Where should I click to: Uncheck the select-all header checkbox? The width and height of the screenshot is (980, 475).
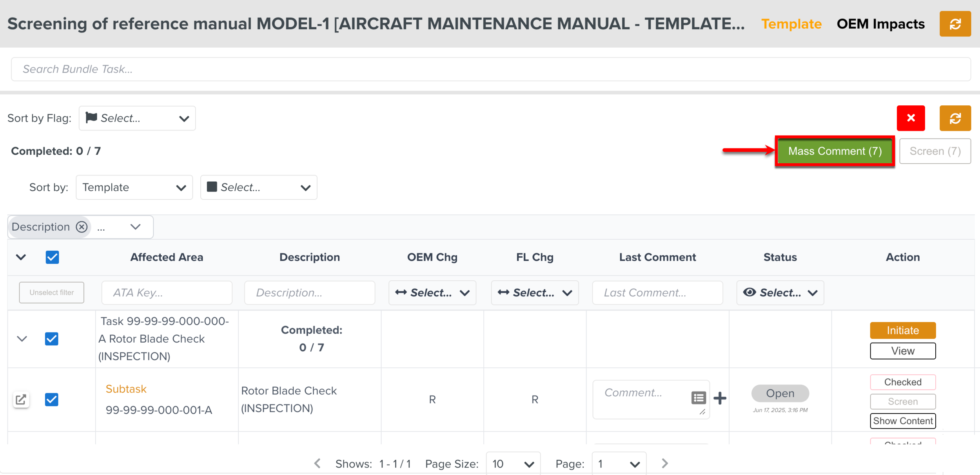tap(52, 257)
